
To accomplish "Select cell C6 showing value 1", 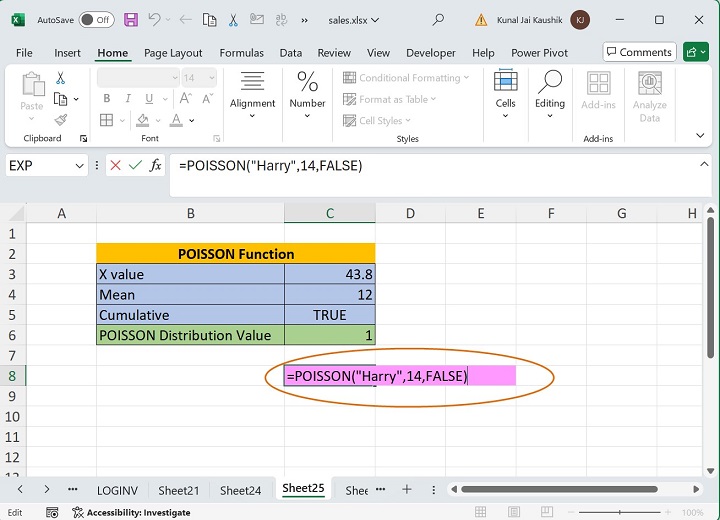I will pyautogui.click(x=329, y=336).
